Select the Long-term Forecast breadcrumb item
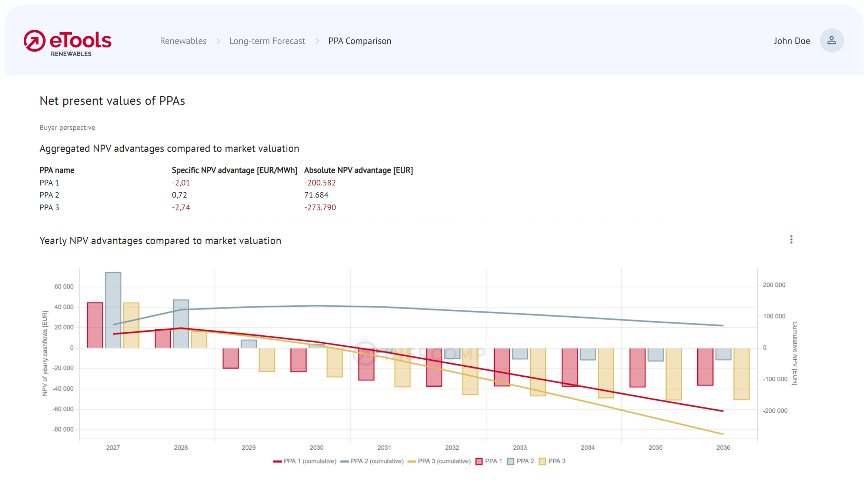The image size is (868, 493). click(267, 41)
